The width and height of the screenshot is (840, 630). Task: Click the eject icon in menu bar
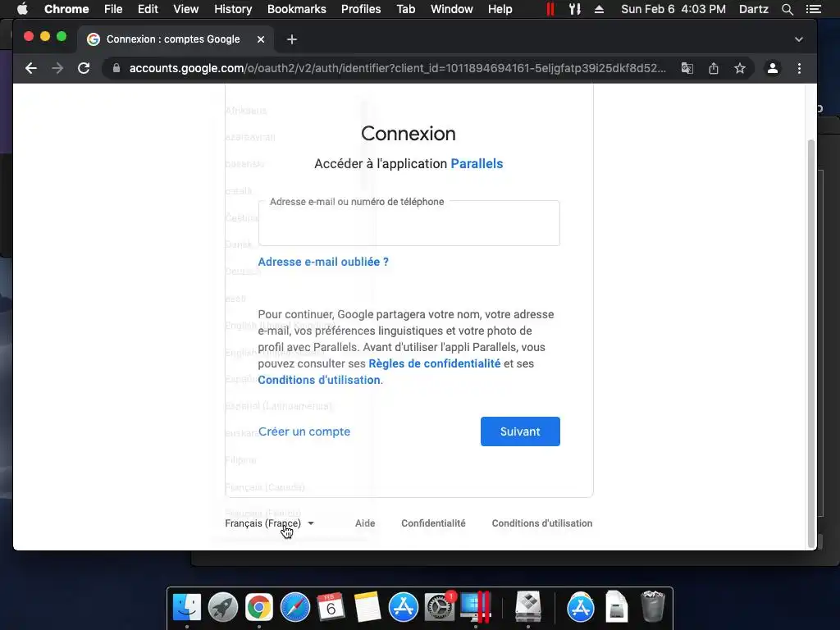tap(599, 9)
